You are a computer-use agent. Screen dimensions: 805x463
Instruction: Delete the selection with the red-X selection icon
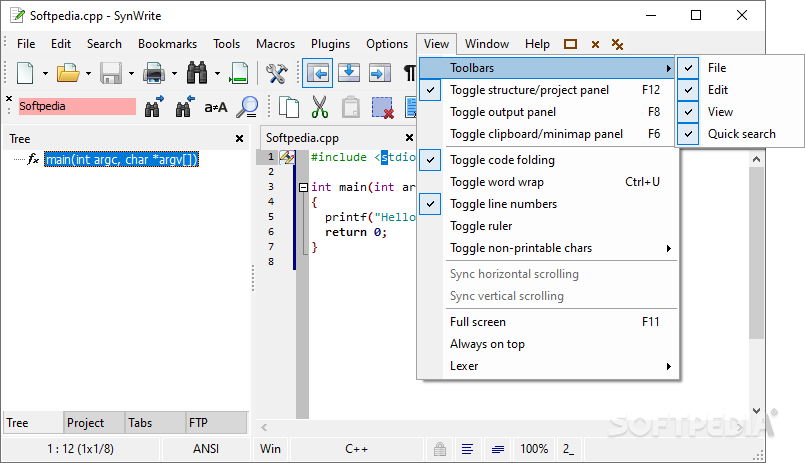coord(382,107)
